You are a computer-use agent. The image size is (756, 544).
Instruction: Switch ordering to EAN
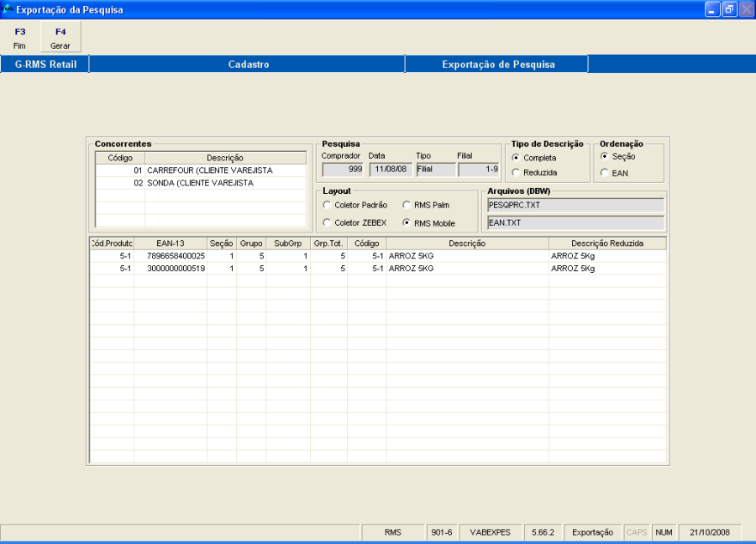tap(604, 173)
